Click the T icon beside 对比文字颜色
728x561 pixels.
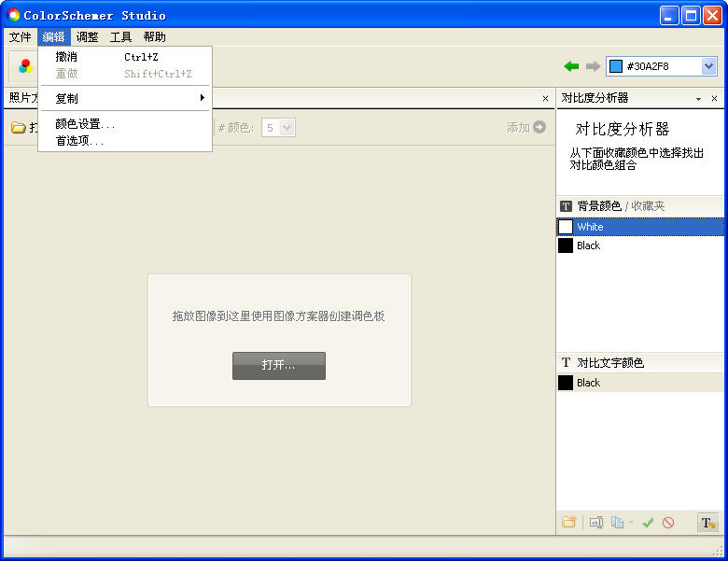point(566,363)
